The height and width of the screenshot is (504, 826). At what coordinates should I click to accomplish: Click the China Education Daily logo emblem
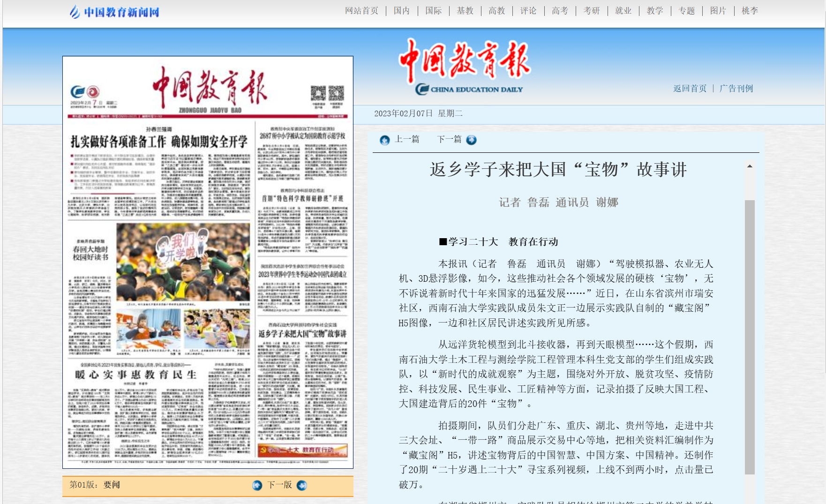click(422, 89)
